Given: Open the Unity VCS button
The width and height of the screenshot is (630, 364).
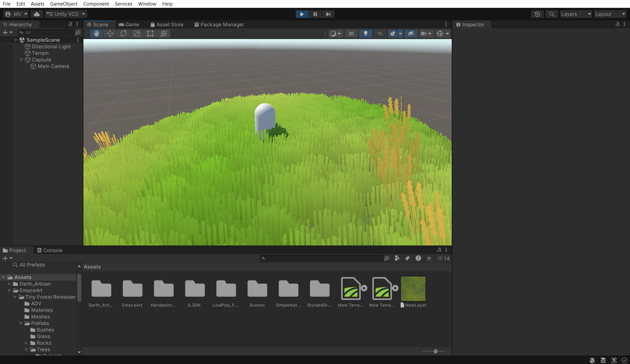Looking at the screenshot, I should tap(66, 14).
